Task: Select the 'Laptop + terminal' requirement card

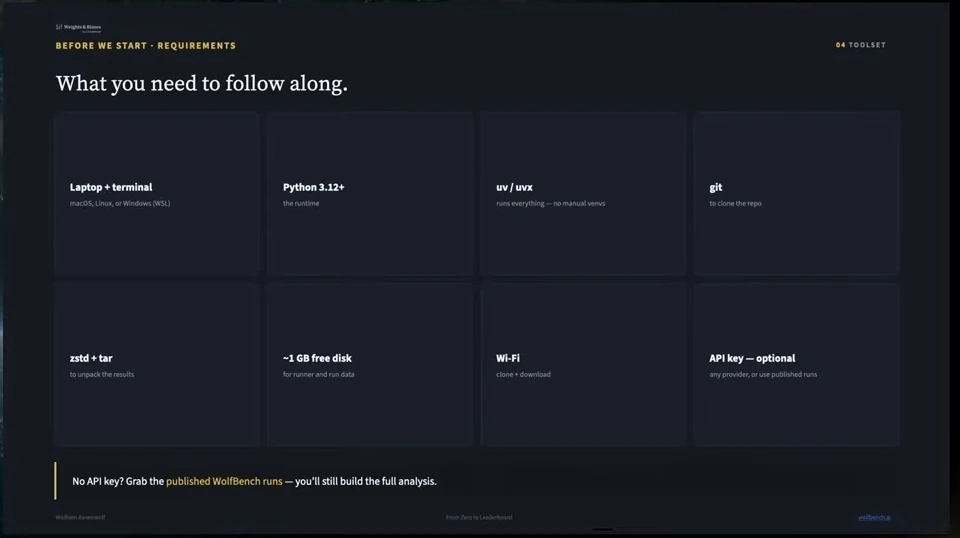Action: pyautogui.click(x=157, y=193)
